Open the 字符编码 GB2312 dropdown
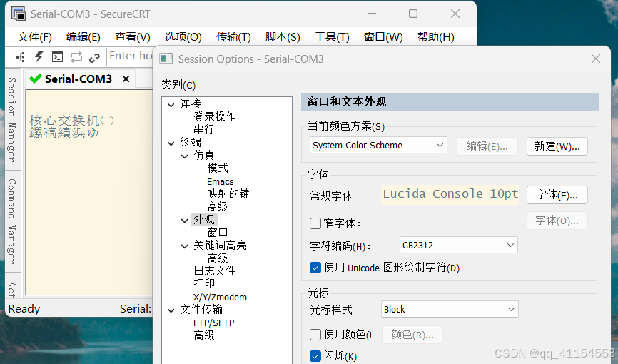This screenshot has height=364, width=618. point(458,245)
